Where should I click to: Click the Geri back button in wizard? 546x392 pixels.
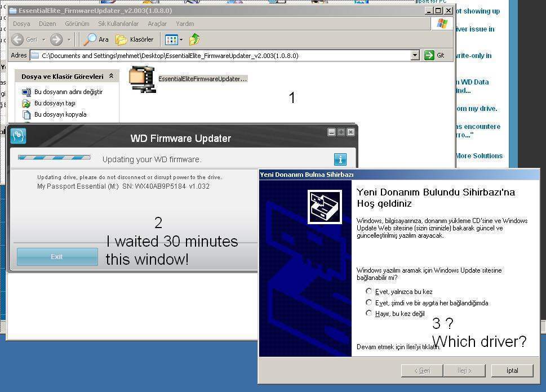click(422, 371)
